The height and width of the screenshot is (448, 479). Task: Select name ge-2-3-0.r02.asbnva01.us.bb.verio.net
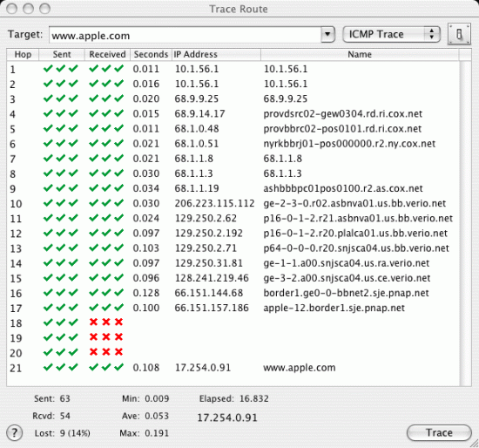point(354,203)
